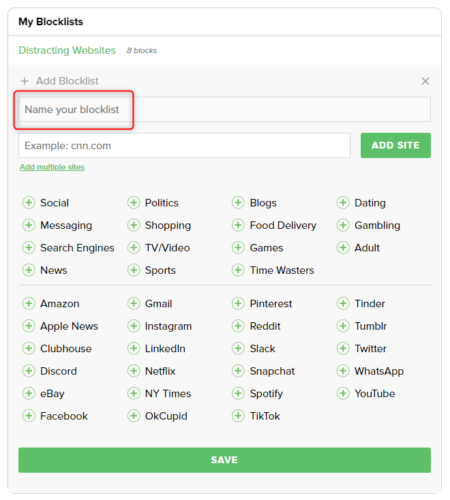Image resolution: width=450 pixels, height=500 pixels.
Task: Click plus icon beside Gambling
Action: tap(343, 225)
